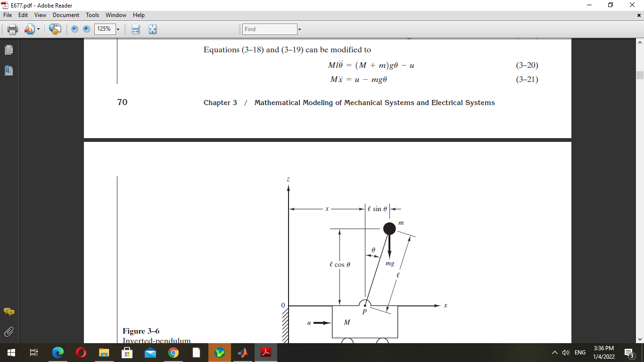The height and width of the screenshot is (362, 644).
Task: Select the fit-page view icon
Action: coord(152,29)
